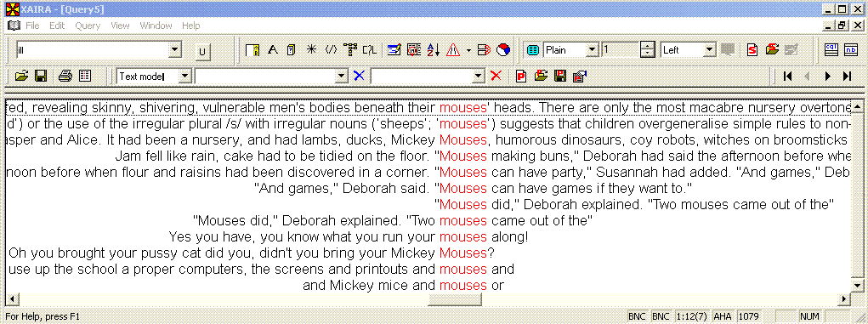The image size is (868, 324).
Task: Open the File menu
Action: coord(32,26)
